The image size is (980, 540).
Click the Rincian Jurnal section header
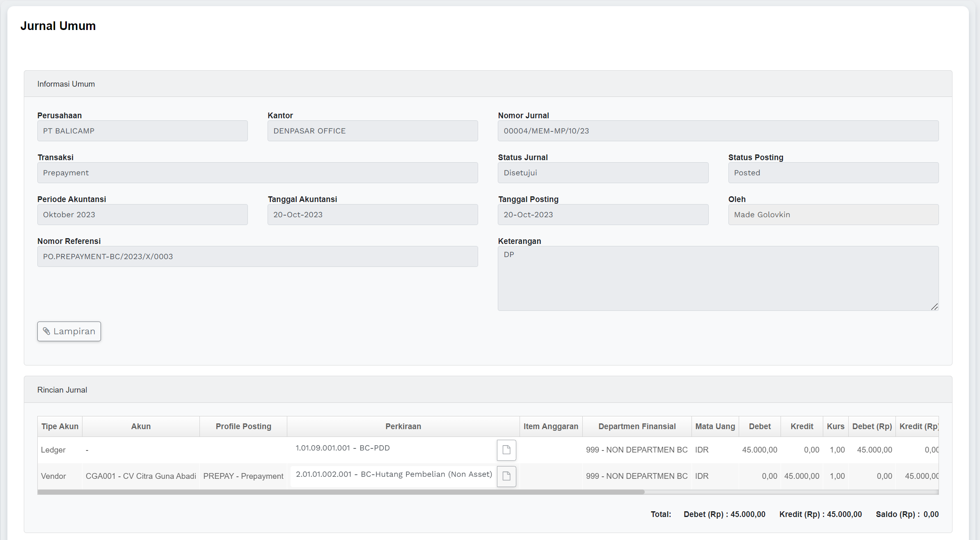pyautogui.click(x=62, y=390)
